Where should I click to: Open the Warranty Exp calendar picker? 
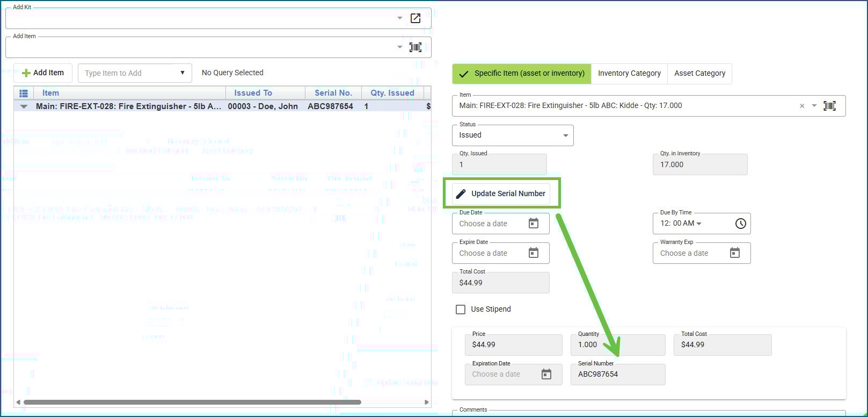[734, 253]
